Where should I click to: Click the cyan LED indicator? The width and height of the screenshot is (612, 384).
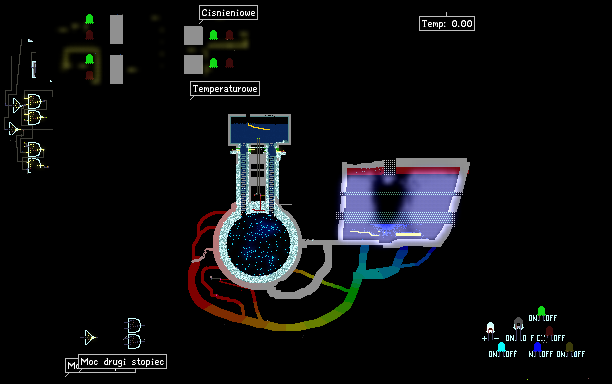[501, 347]
